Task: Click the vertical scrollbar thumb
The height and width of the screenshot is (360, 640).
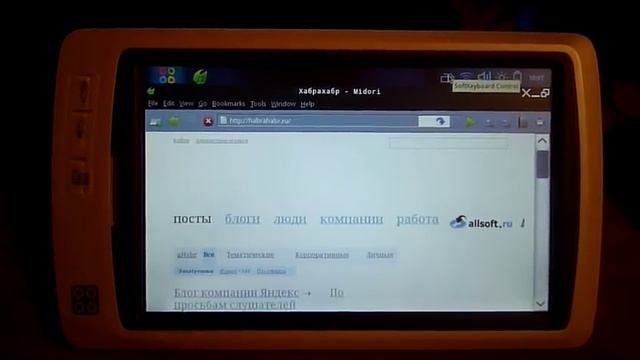Action: point(542,164)
